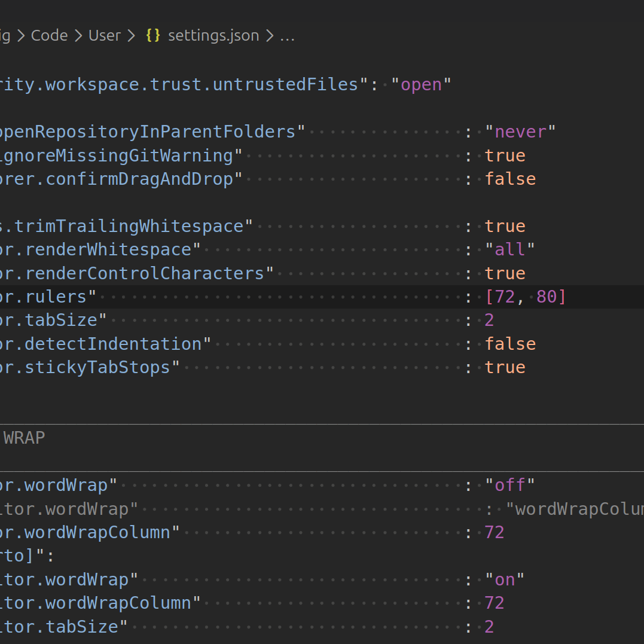
Task: Click the "off" value of wordWrap
Action: tap(509, 485)
